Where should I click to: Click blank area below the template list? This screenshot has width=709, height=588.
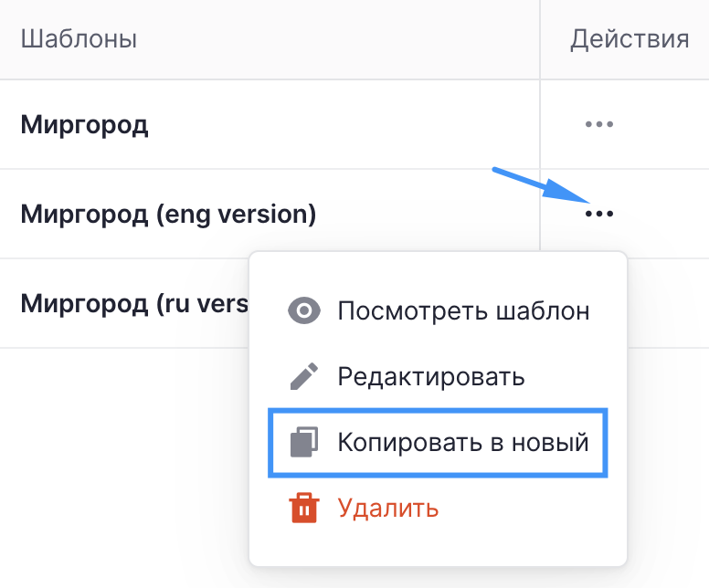click(122, 466)
